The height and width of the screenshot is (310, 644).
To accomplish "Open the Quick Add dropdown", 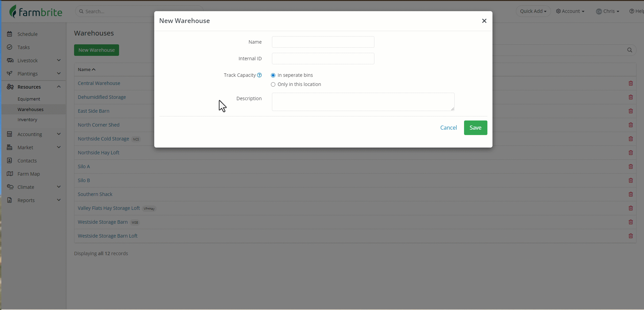I will click(x=533, y=11).
